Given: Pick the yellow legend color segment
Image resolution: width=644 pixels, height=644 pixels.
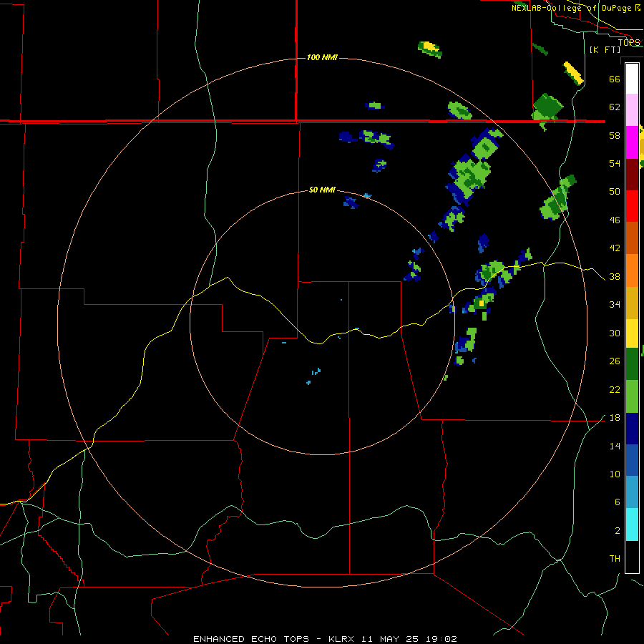Looking at the screenshot, I should (x=632, y=333).
